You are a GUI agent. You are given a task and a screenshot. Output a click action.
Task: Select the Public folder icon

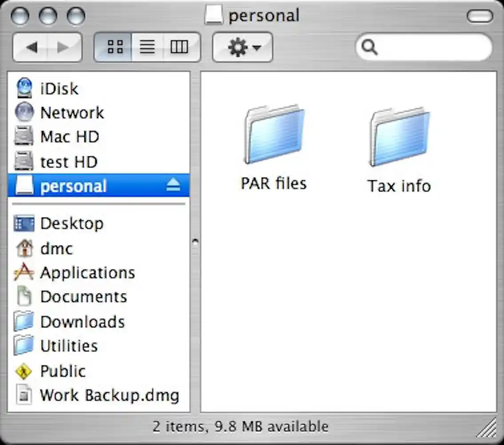tap(24, 371)
